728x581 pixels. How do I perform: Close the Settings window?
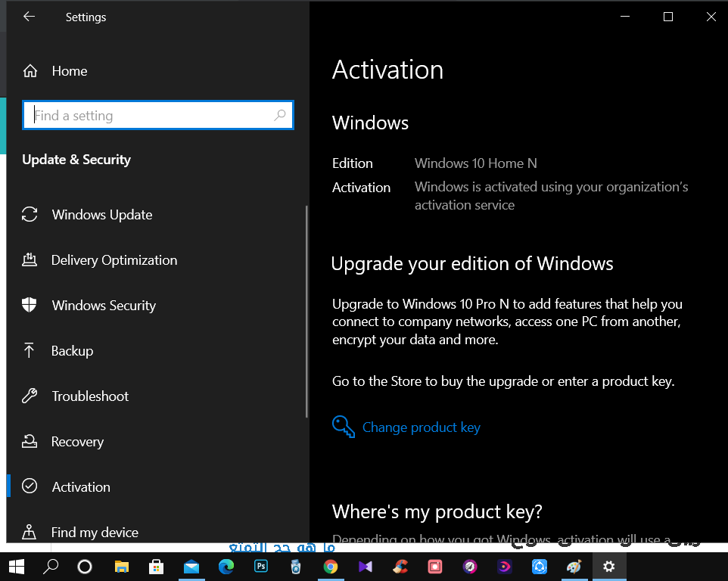[711, 17]
